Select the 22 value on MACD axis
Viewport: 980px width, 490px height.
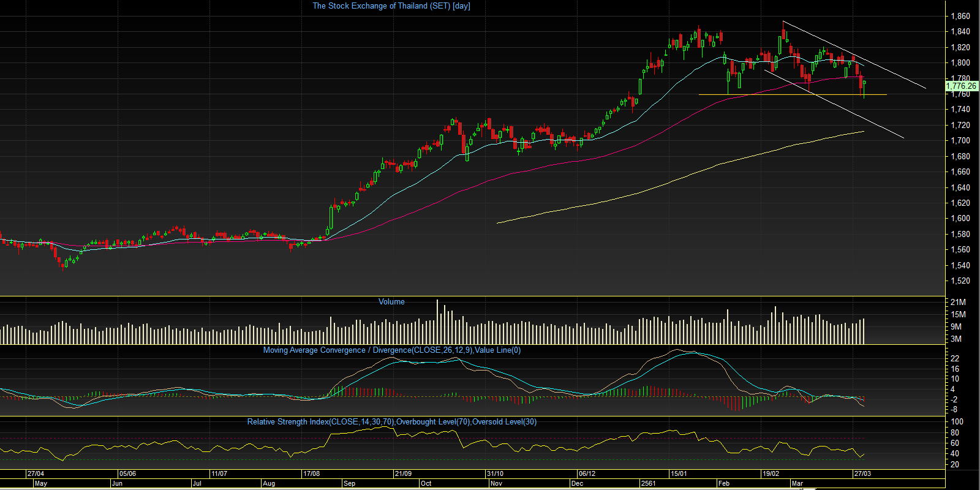[x=955, y=358]
